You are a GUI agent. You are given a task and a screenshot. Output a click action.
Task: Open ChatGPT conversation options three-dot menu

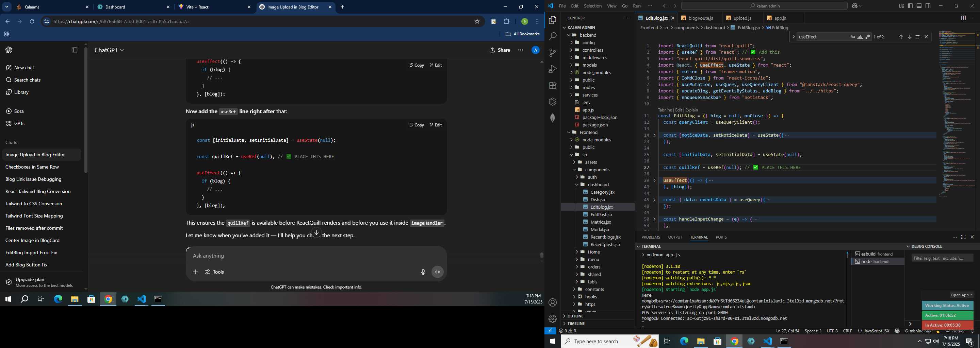pos(520,50)
